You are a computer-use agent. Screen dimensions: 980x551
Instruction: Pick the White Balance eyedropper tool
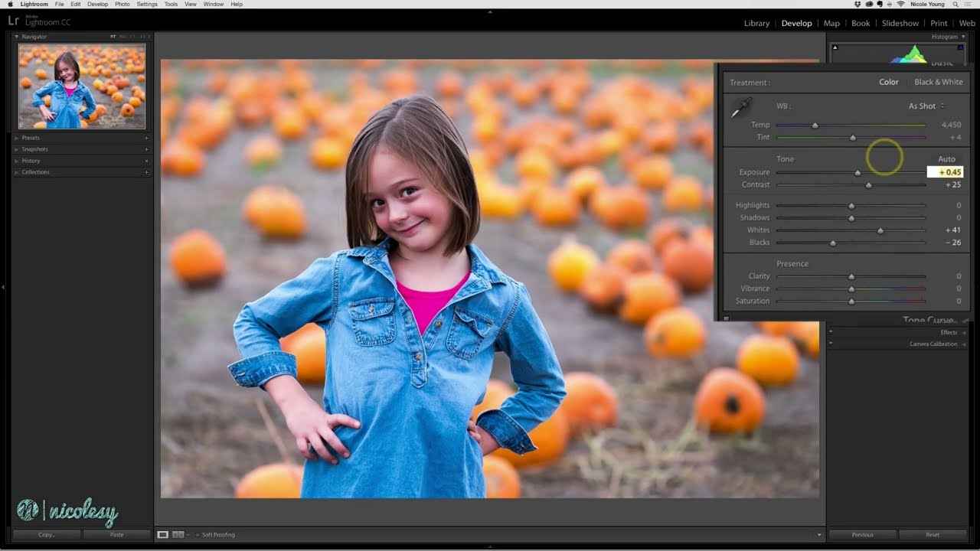point(740,109)
